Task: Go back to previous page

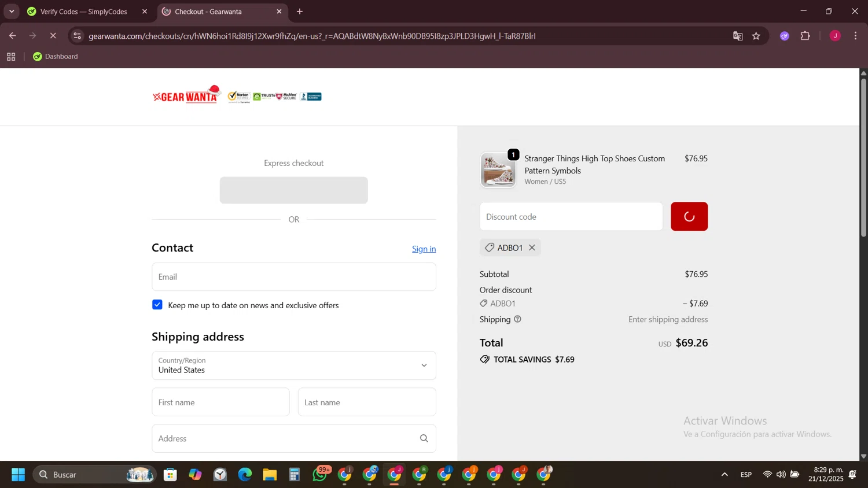Action: pos(12,36)
